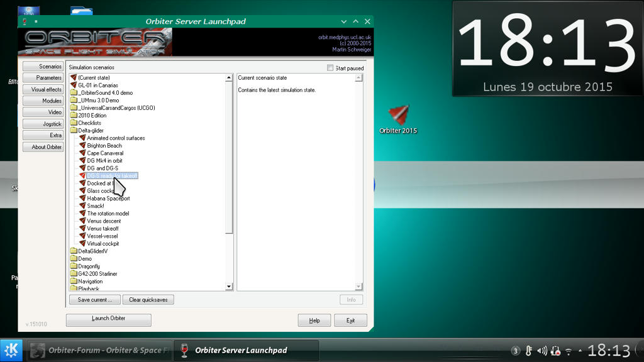The image size is (644, 362).
Task: Click the temperature monitor tray icon
Action: point(529,351)
